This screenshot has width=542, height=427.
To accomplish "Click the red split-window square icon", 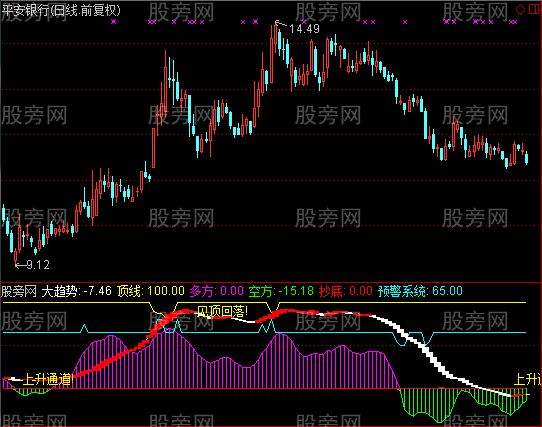I will point(535,10).
